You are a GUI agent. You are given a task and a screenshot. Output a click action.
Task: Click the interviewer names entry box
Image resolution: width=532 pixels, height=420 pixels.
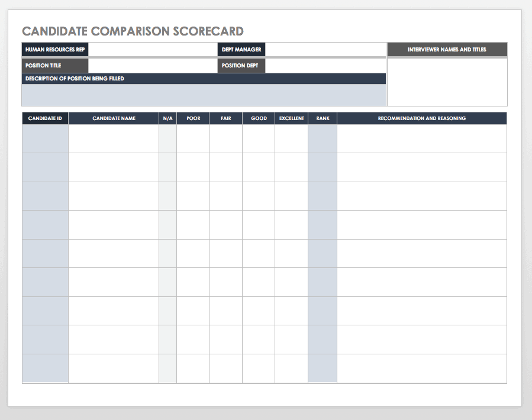(447, 82)
